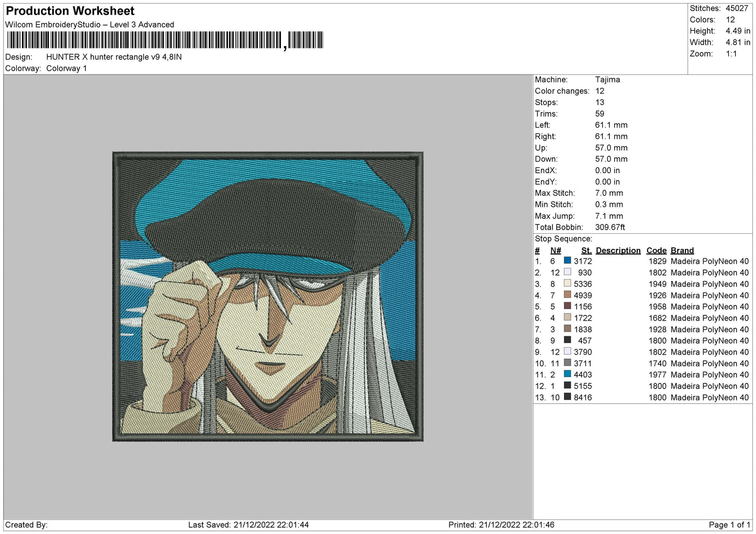Click the Width value 4.81 in
The width and height of the screenshot is (756, 534).
point(738,42)
